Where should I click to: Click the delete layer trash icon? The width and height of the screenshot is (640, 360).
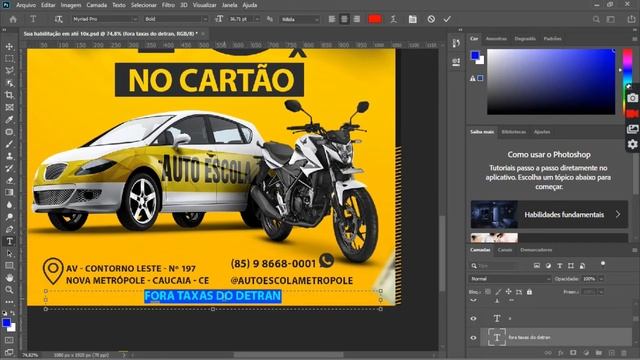(624, 353)
